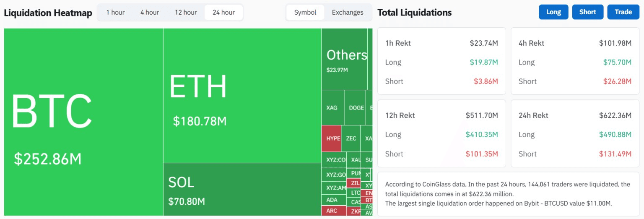Select the ZEC heatmap tile
Screen dimensions: 644x219
(351, 138)
